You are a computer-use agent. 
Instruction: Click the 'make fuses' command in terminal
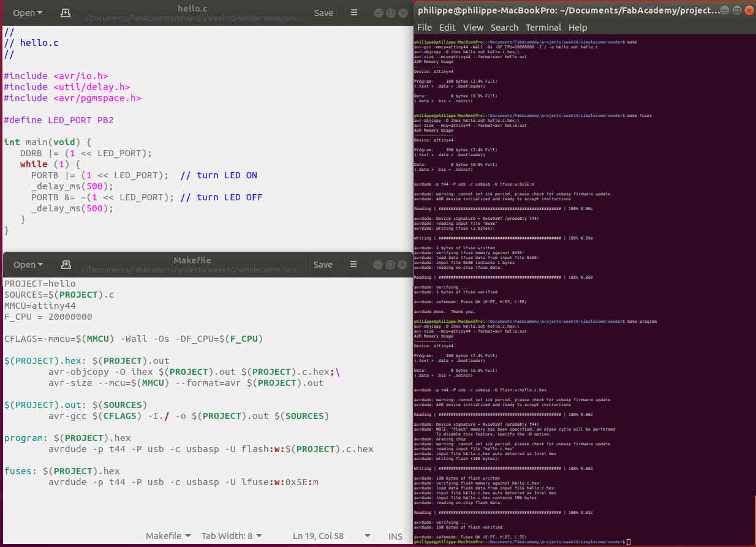point(641,116)
